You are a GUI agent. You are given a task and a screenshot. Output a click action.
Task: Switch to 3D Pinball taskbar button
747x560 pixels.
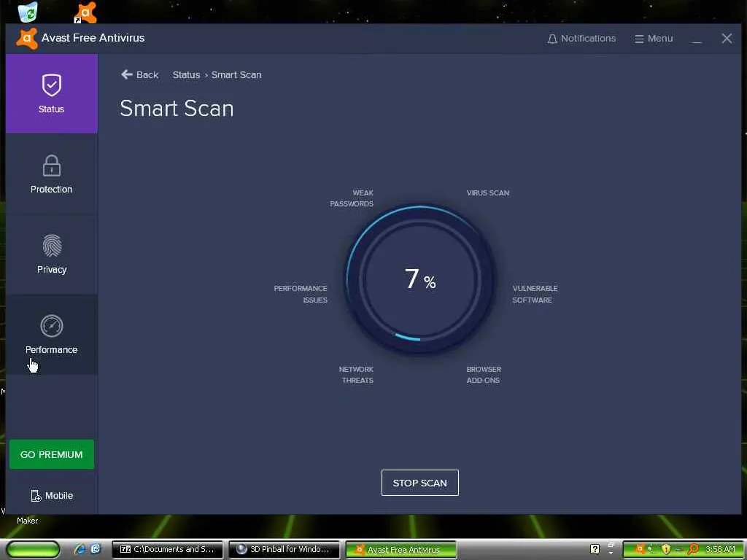tap(285, 549)
